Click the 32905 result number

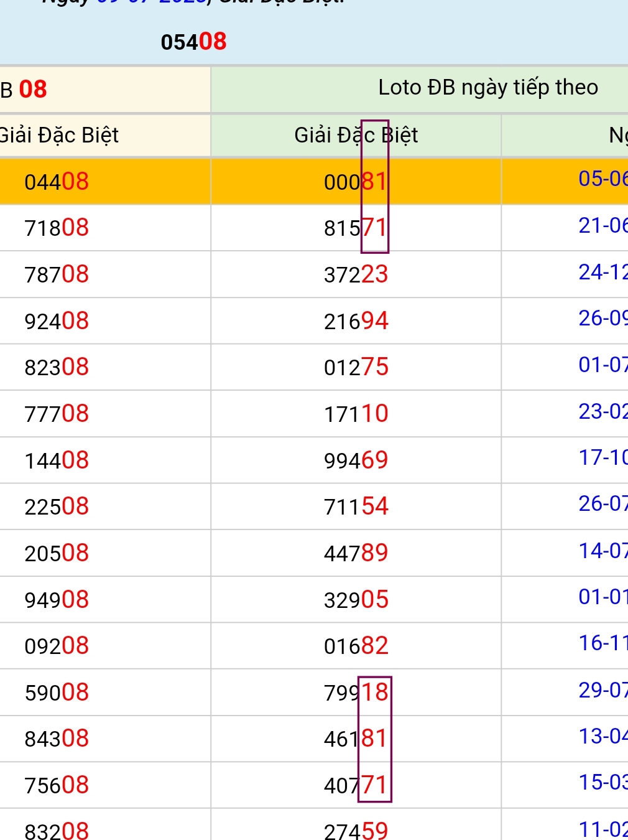(356, 600)
